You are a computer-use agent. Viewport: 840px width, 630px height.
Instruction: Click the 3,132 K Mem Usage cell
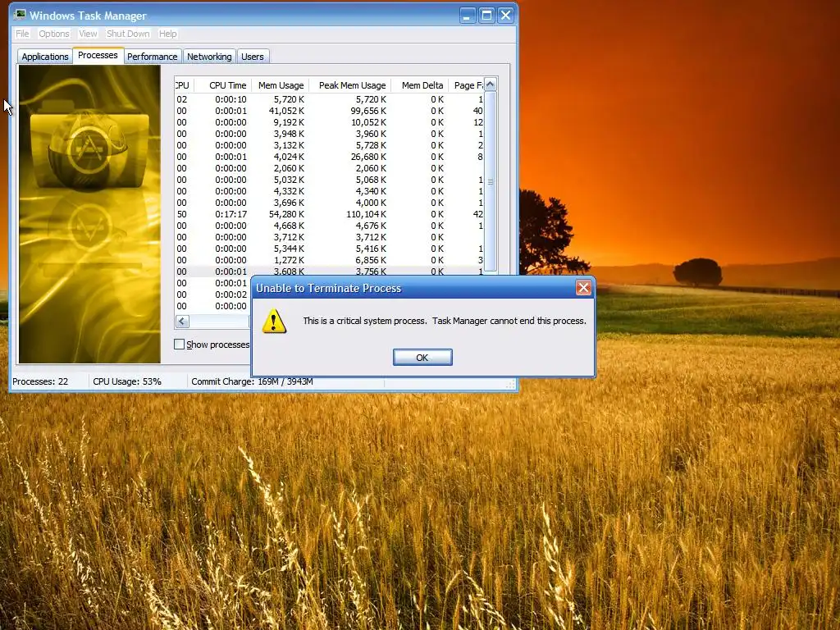(x=289, y=146)
